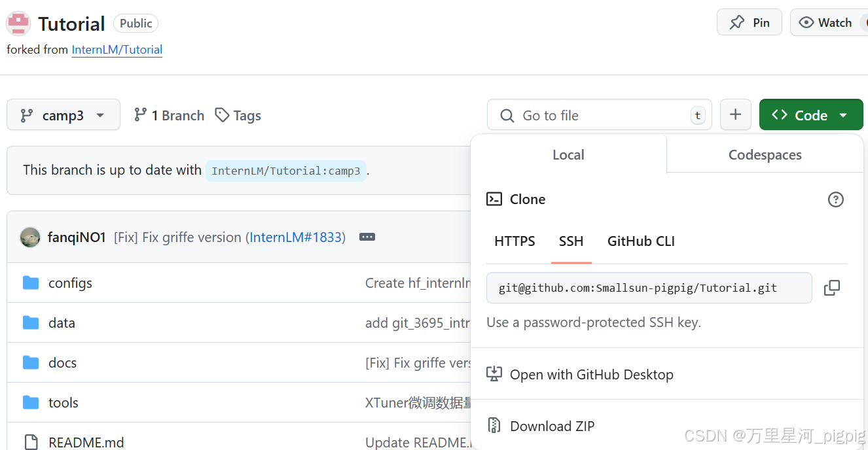Click the GitHub Desktop download icon
Viewport: 868px width, 450px height.
point(494,374)
